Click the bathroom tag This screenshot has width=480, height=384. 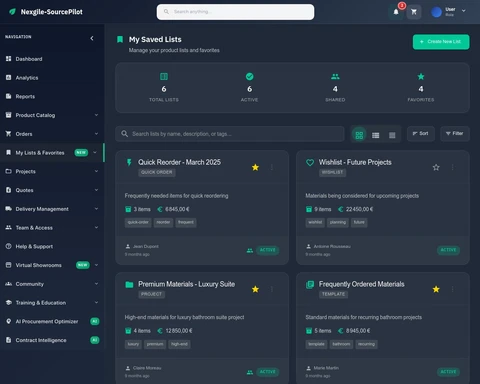click(341, 344)
